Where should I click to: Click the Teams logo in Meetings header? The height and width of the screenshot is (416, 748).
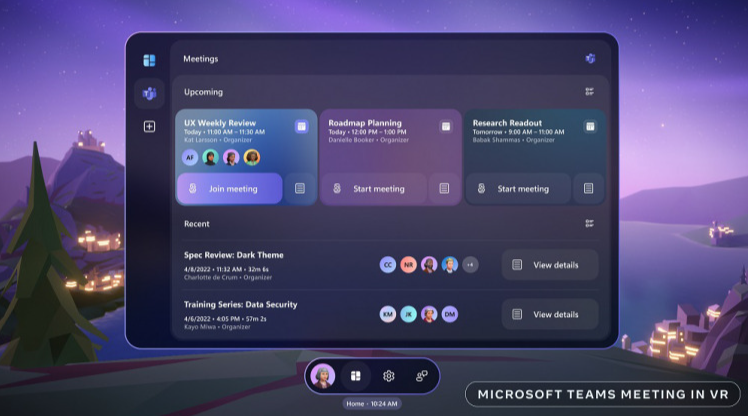click(590, 59)
